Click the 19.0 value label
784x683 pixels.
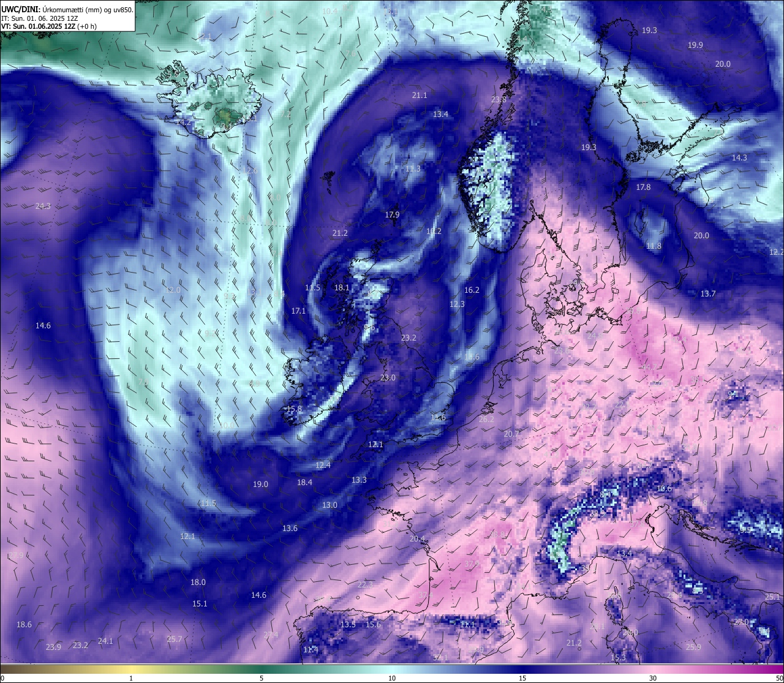[x=260, y=485]
